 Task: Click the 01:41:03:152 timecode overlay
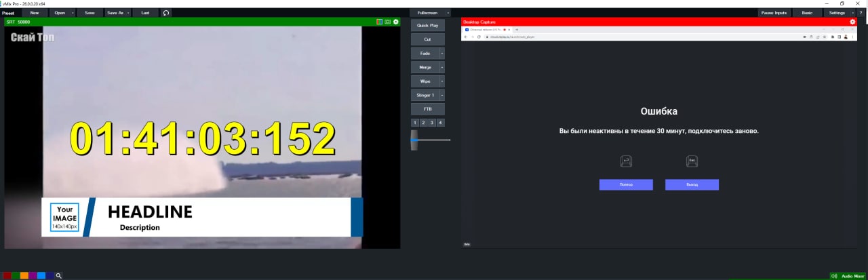[x=203, y=138]
